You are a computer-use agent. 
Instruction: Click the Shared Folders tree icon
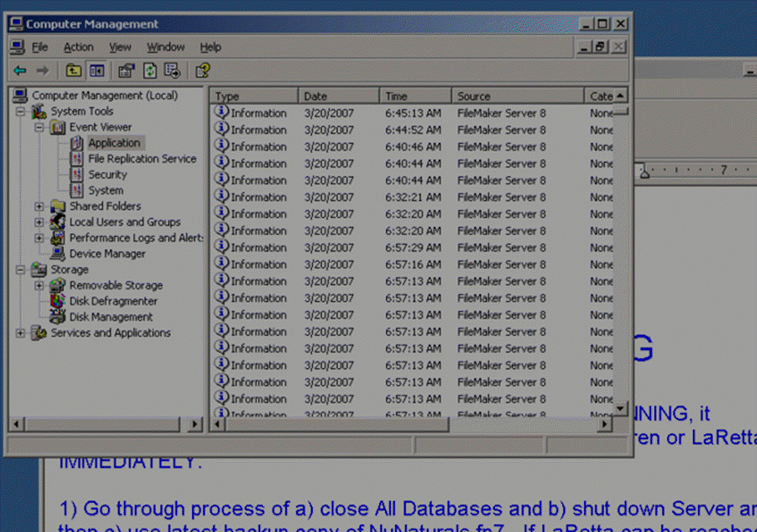click(x=58, y=206)
